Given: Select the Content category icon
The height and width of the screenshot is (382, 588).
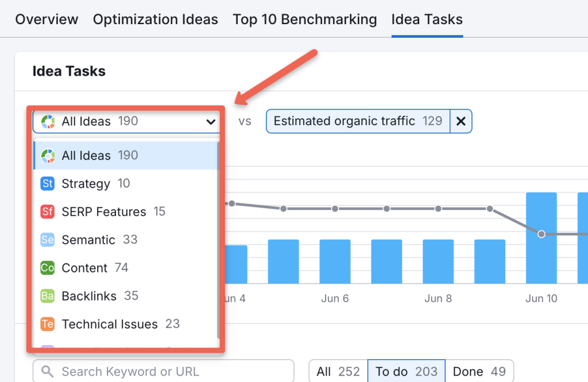Looking at the screenshot, I should (48, 268).
